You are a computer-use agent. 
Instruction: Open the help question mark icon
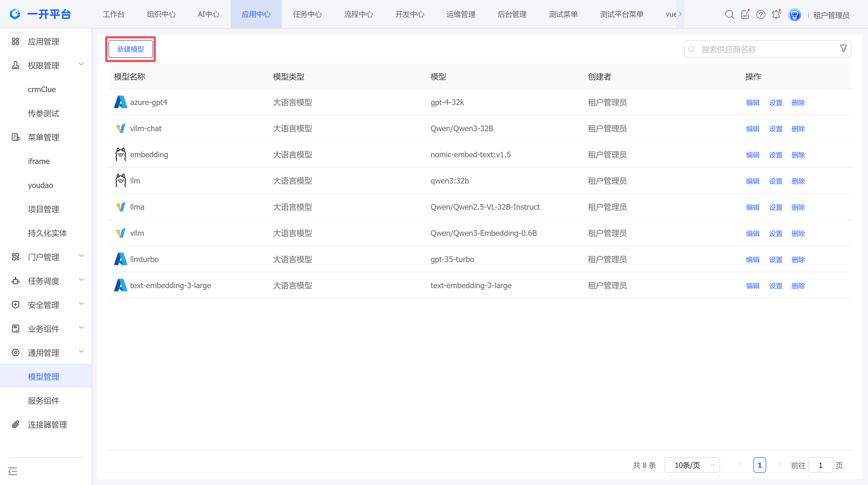(x=761, y=14)
